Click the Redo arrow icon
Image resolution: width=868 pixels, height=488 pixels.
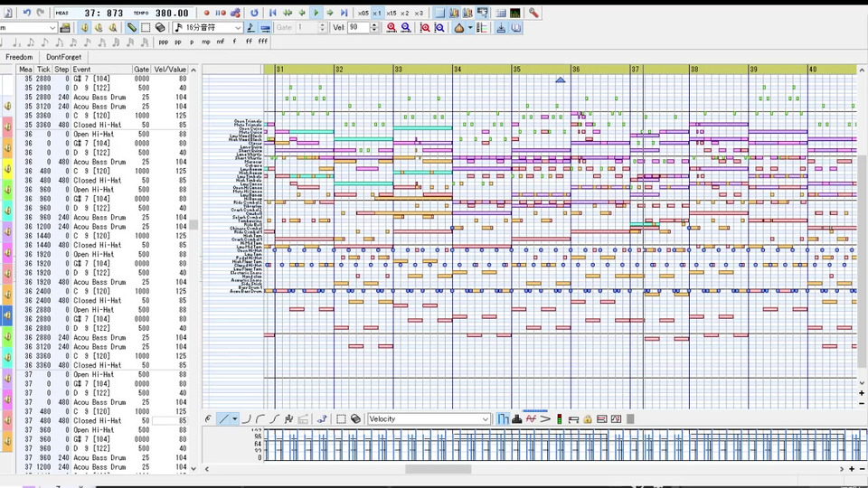click(x=41, y=12)
